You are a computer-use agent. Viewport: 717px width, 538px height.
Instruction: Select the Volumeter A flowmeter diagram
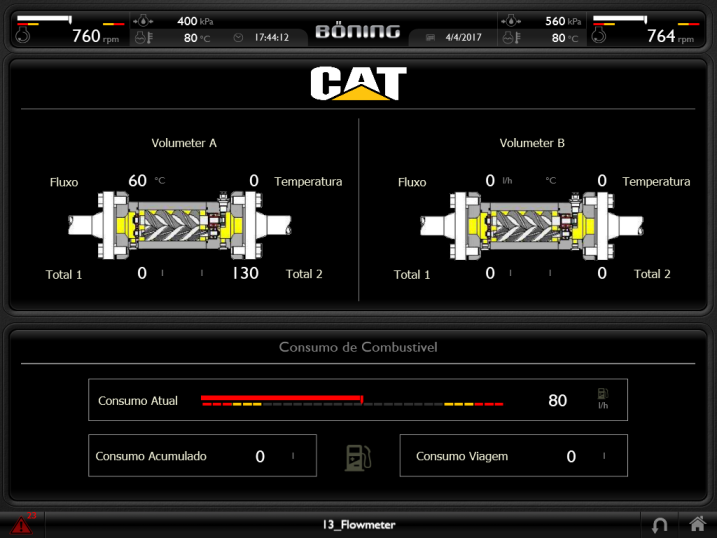point(180,225)
